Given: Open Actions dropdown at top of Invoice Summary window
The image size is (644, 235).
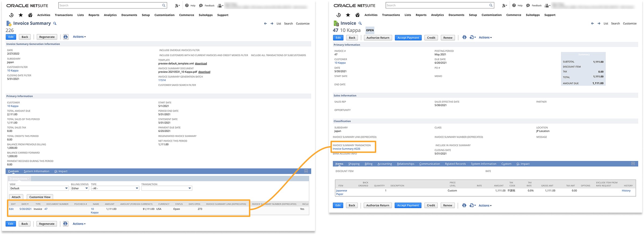Looking at the screenshot, I should (79, 37).
